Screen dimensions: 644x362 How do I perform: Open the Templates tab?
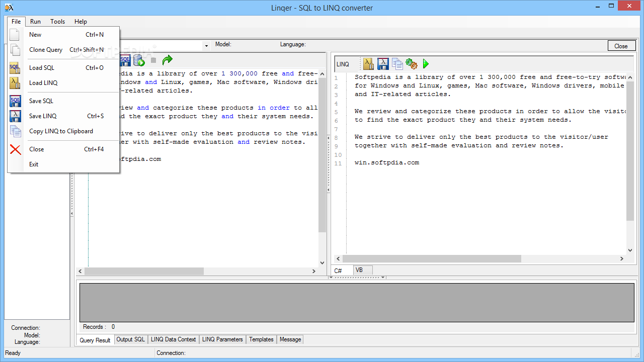click(261, 339)
